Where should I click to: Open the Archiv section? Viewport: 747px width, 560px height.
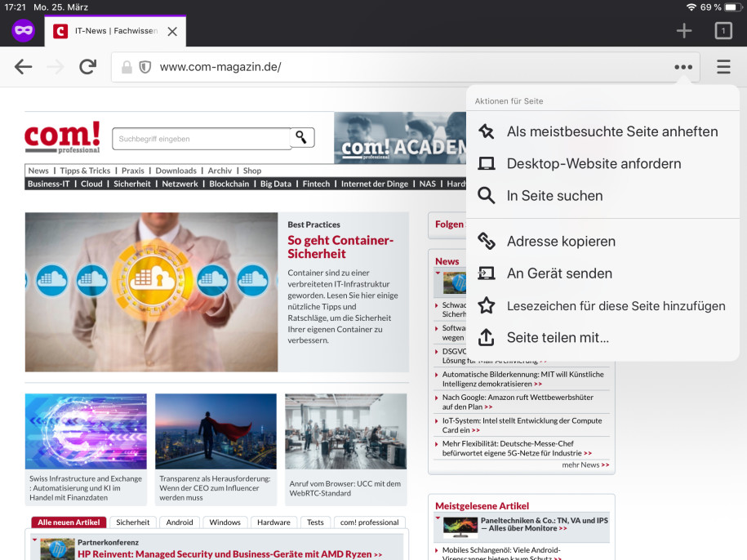pos(220,171)
